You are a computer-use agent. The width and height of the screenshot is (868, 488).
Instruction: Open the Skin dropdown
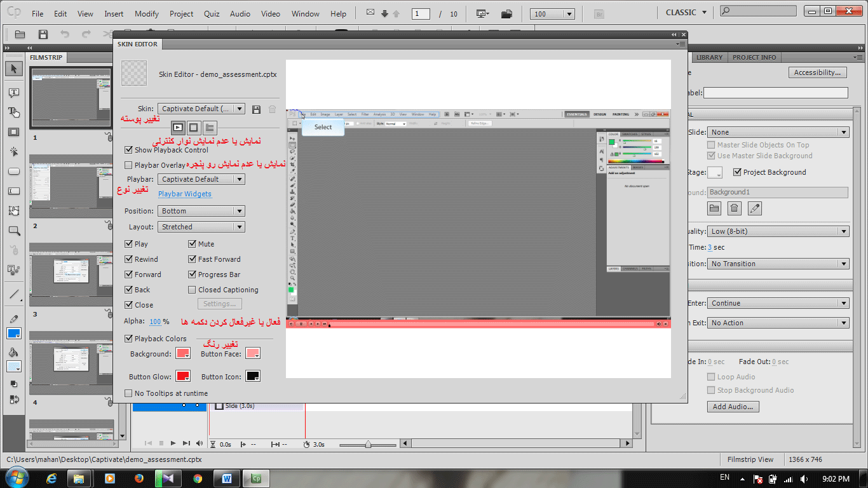[x=201, y=109]
